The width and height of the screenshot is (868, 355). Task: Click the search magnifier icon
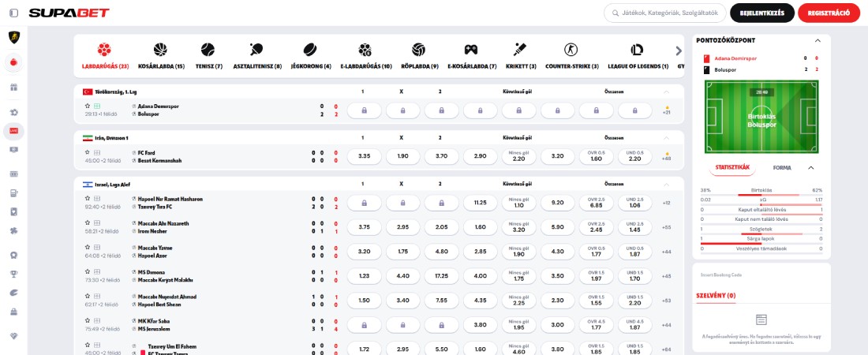(x=615, y=13)
